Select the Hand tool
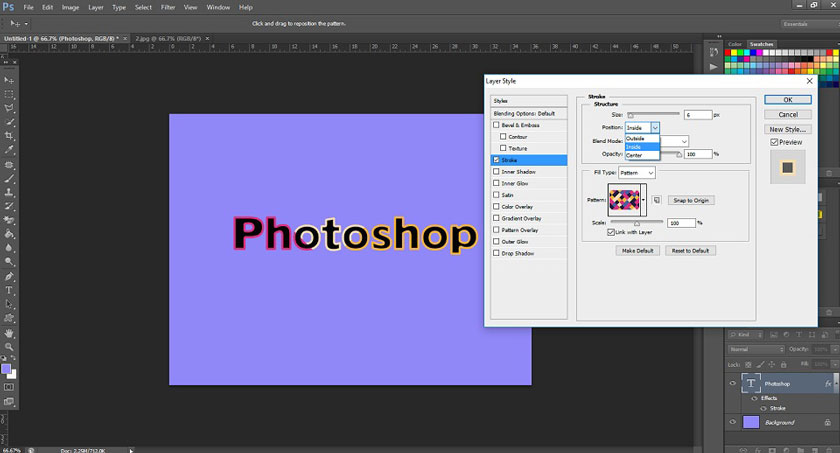The height and width of the screenshot is (453, 840). coord(9,333)
